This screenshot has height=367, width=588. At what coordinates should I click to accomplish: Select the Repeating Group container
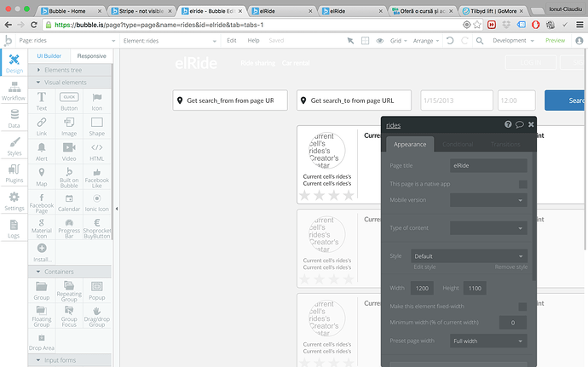pyautogui.click(x=69, y=291)
